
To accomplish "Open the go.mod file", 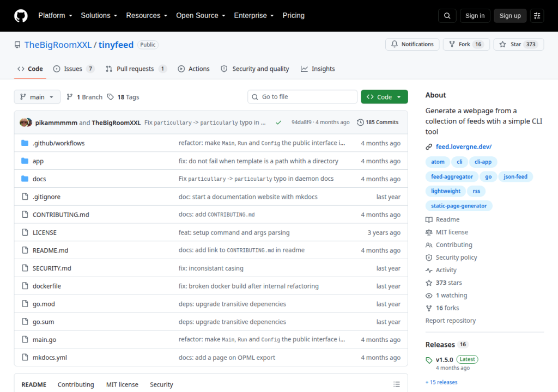I will pos(44,304).
